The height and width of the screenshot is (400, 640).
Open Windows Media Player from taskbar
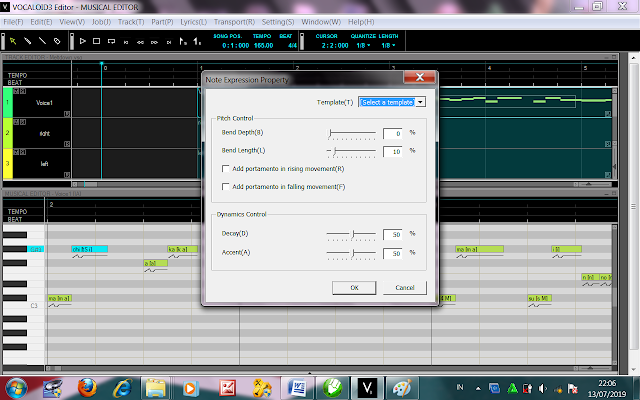tap(190, 388)
